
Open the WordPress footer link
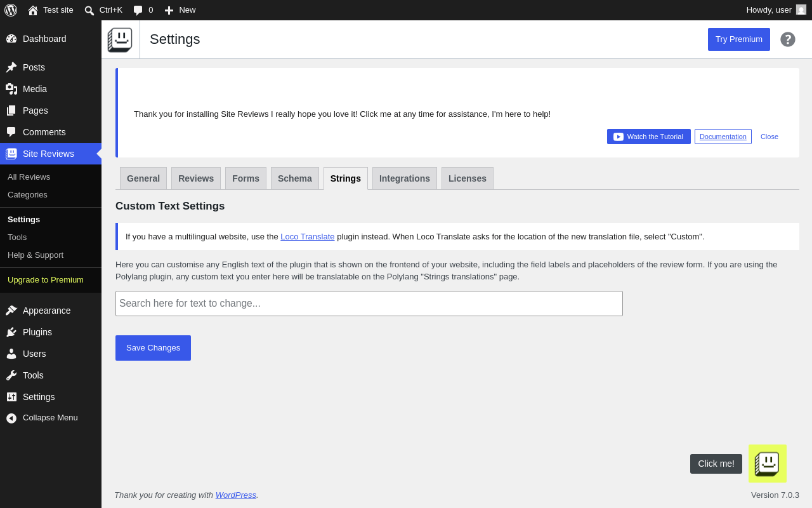pyautogui.click(x=236, y=495)
